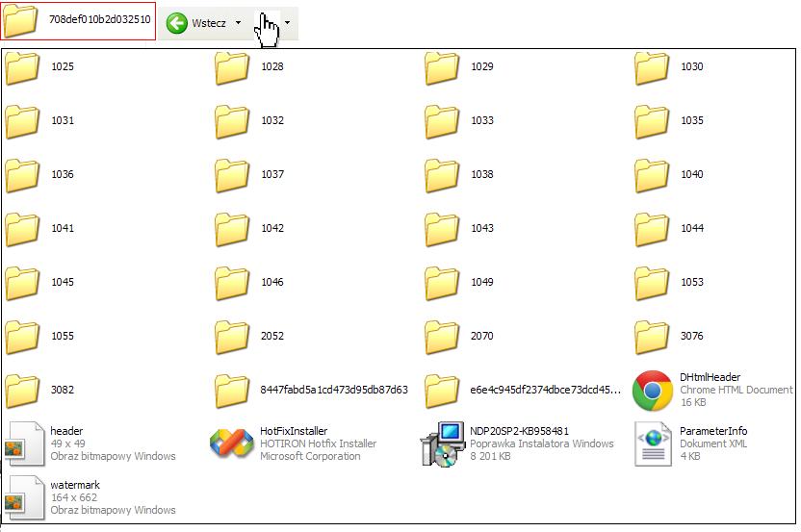Select the 1029 folder icon
This screenshot has height=532, width=801.
click(442, 67)
